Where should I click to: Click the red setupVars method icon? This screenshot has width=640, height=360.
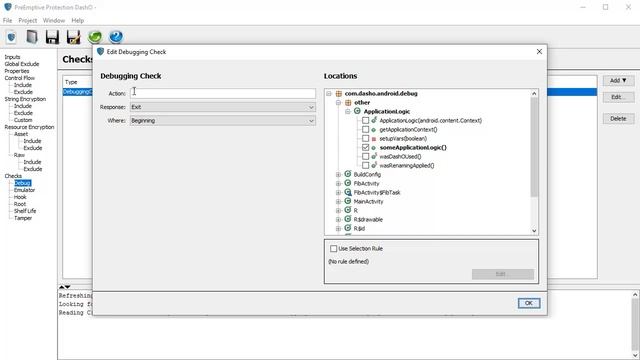point(373,139)
